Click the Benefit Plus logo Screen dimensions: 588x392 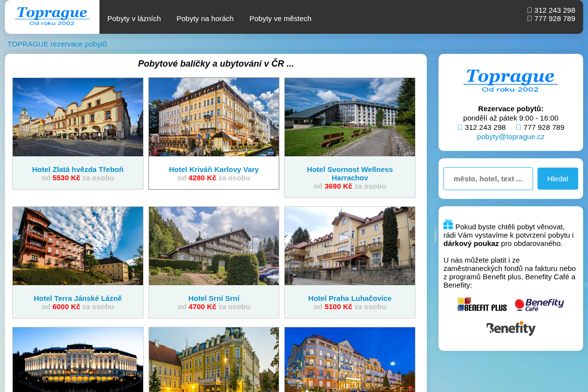(x=482, y=305)
